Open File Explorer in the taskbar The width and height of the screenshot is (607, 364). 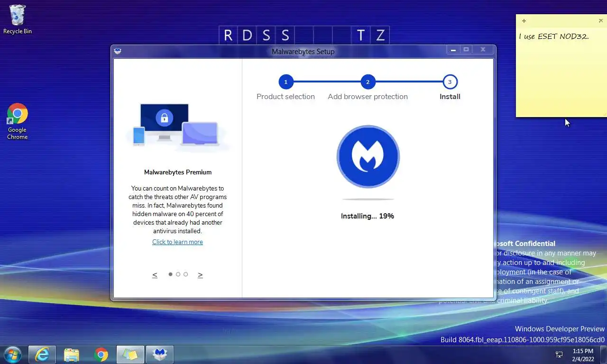tap(72, 354)
